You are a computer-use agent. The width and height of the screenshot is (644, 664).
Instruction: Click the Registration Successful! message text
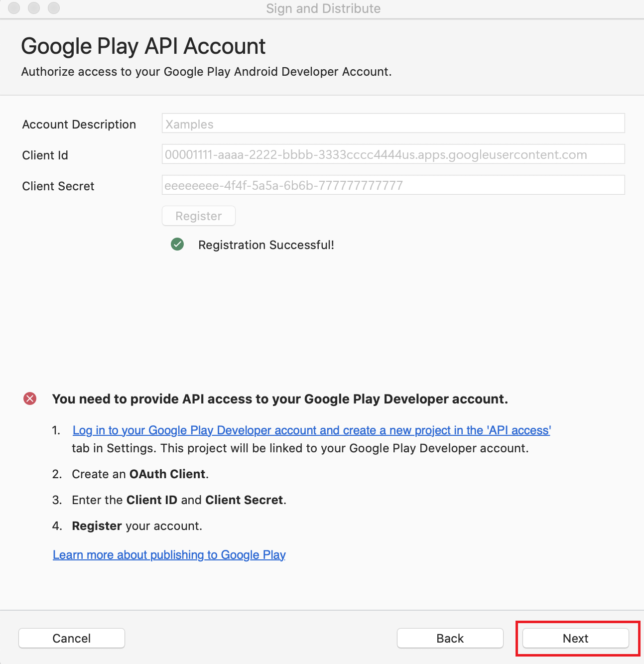(x=266, y=245)
